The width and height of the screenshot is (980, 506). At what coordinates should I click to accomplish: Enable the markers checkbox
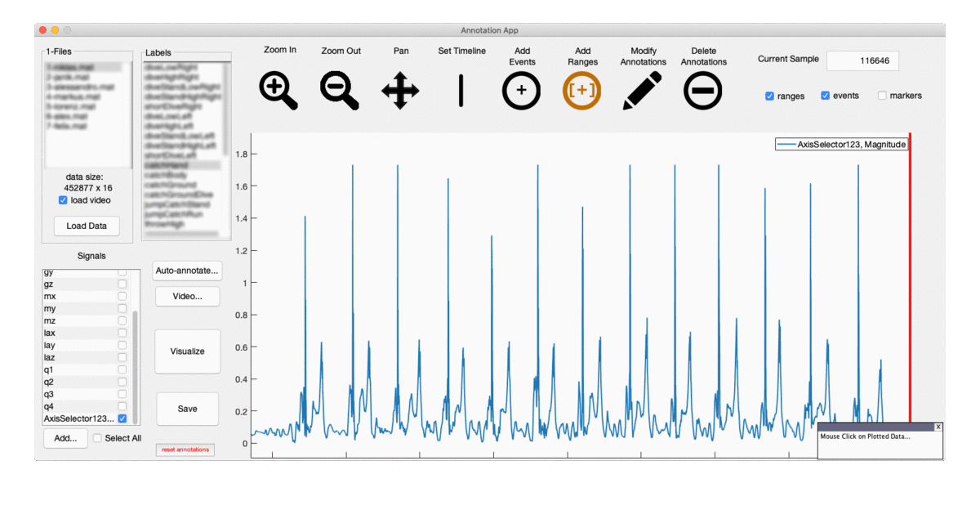(x=882, y=96)
